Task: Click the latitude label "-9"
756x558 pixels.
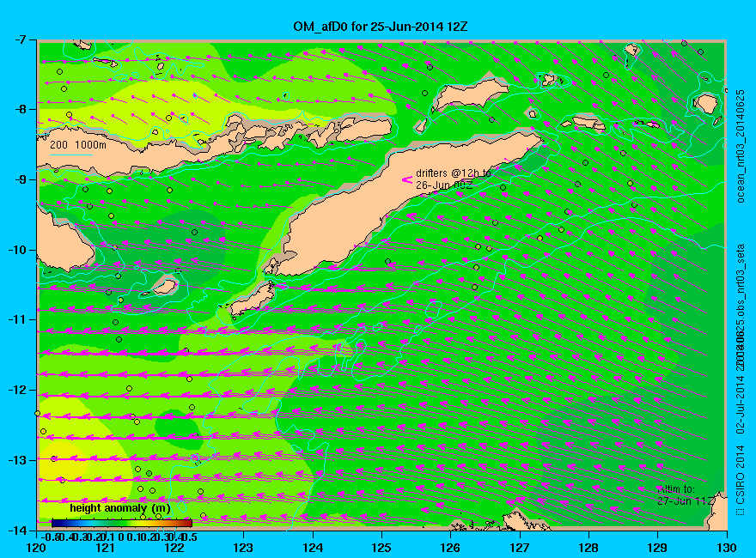Action: (x=19, y=179)
